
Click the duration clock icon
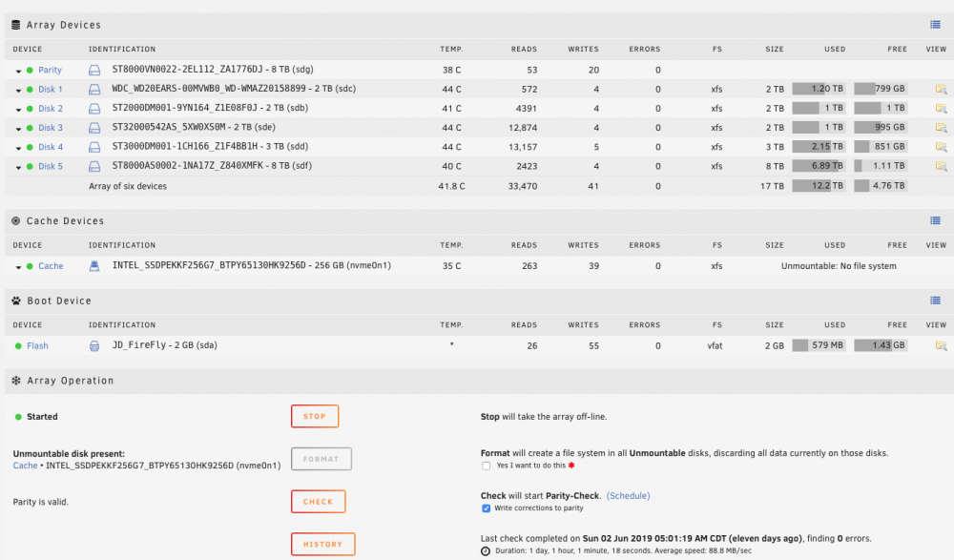(x=486, y=550)
